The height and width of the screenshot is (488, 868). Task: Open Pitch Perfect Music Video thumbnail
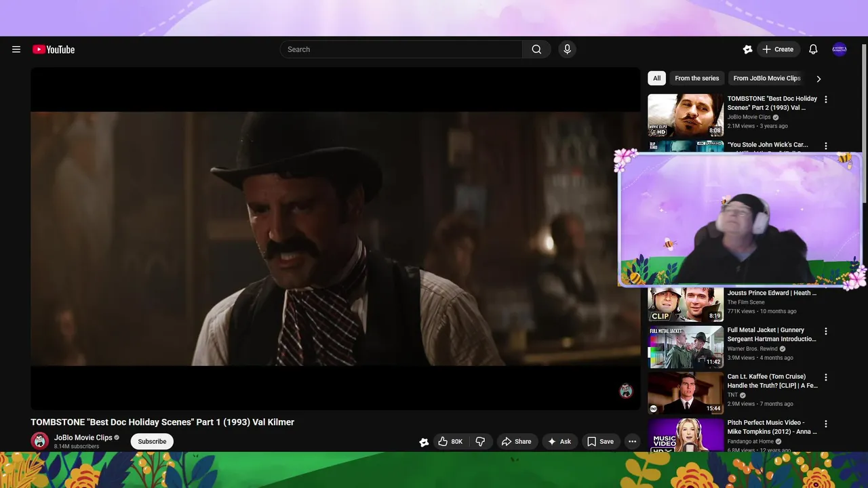point(686,434)
